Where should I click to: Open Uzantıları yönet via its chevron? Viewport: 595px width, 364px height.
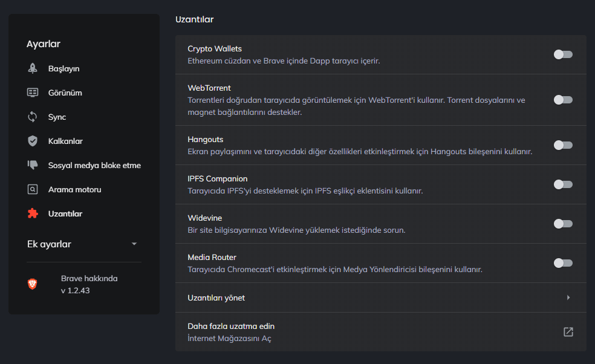coord(568,297)
